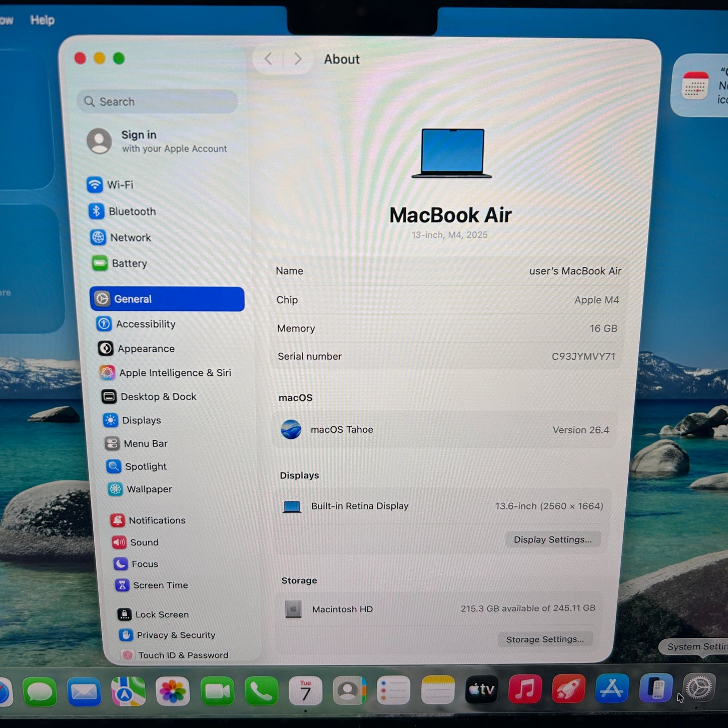The image size is (728, 728).
Task: Click the forward navigation arrow
Action: point(298,58)
